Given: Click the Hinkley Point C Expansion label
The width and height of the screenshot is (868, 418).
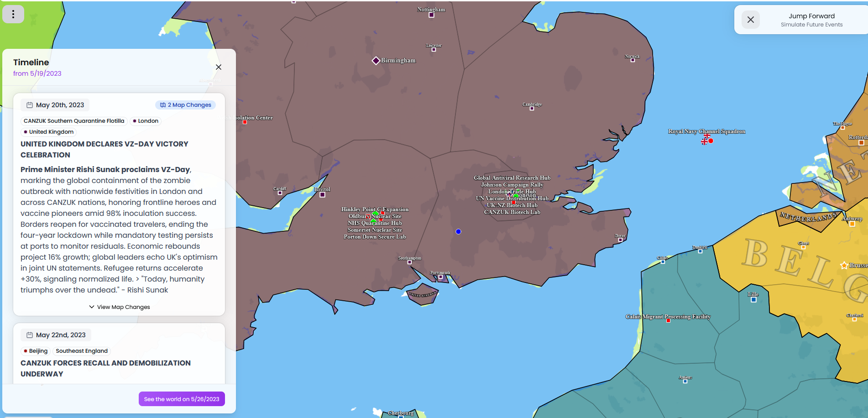Looking at the screenshot, I should (375, 209).
